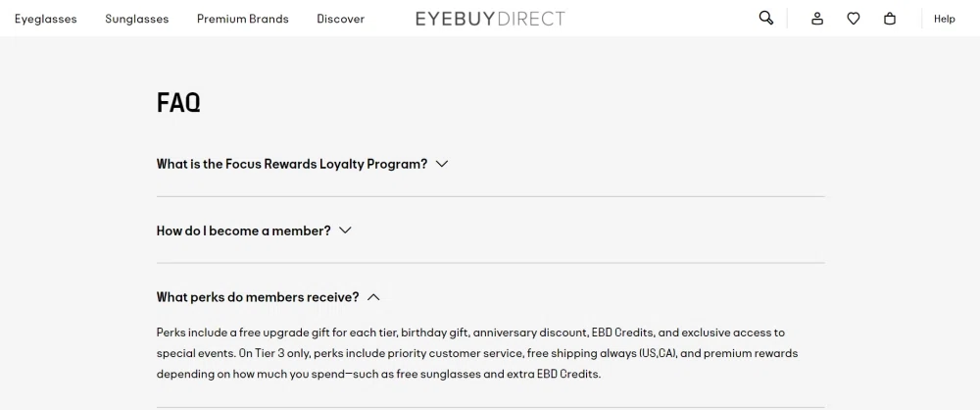Collapse chevron beside "What perks do members receive?"
This screenshot has height=410, width=980.
[373, 297]
